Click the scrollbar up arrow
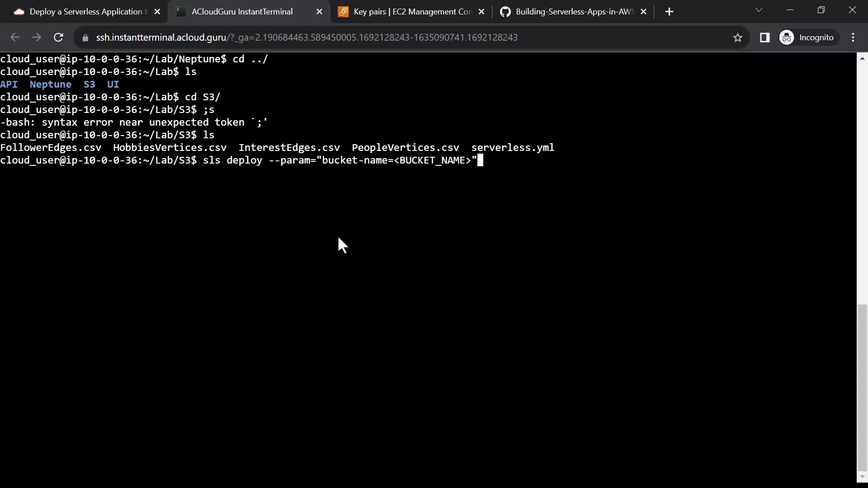The height and width of the screenshot is (488, 868). coord(862,58)
